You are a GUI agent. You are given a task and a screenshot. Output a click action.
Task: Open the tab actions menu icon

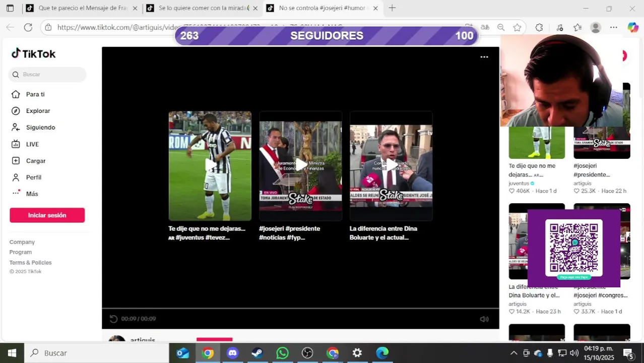[x=10, y=8]
